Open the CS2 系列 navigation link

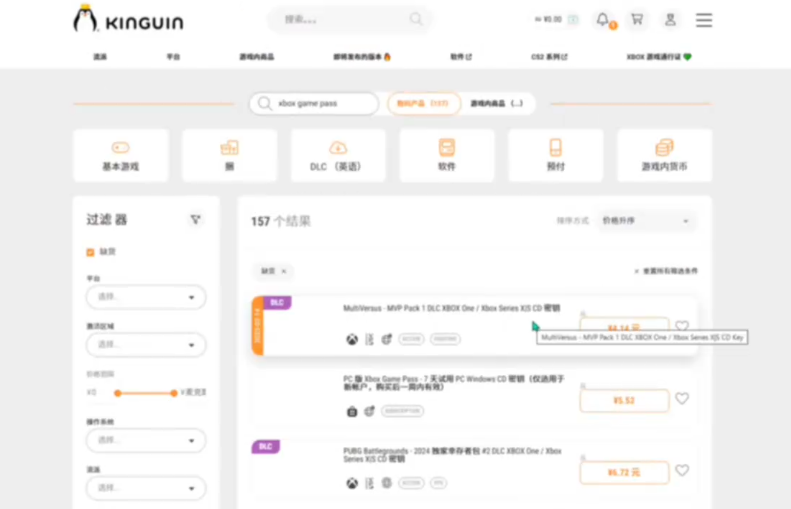[x=549, y=56]
